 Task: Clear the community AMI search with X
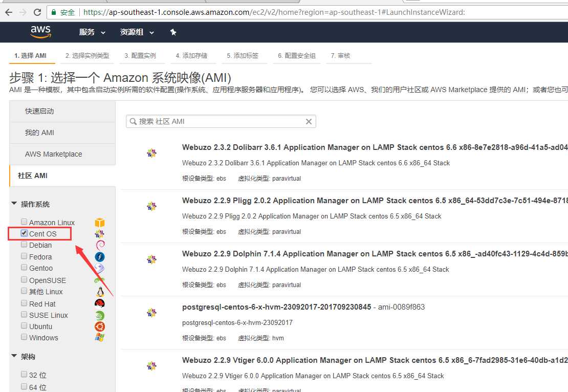[x=309, y=121]
